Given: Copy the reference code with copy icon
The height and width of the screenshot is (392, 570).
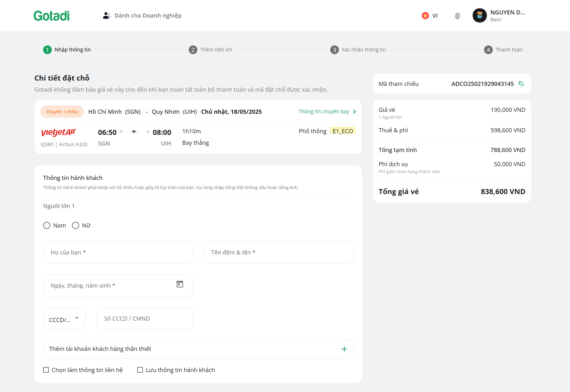Looking at the screenshot, I should click(521, 84).
